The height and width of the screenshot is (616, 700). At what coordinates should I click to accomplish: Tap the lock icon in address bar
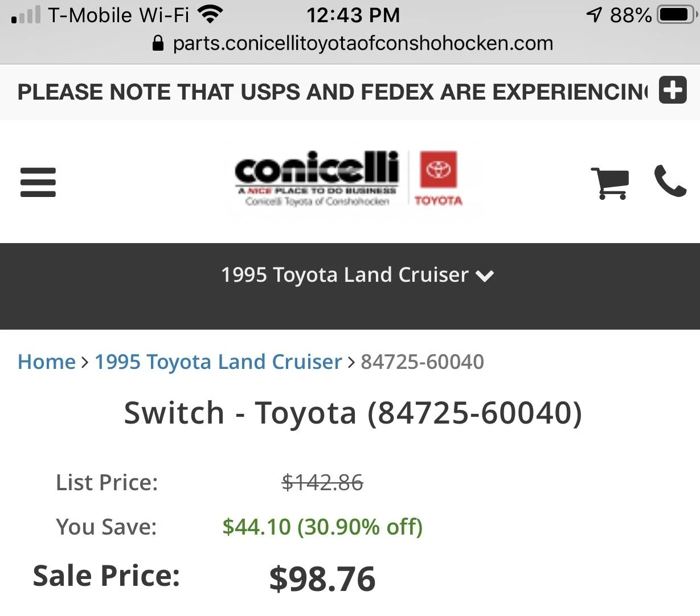tap(158, 43)
